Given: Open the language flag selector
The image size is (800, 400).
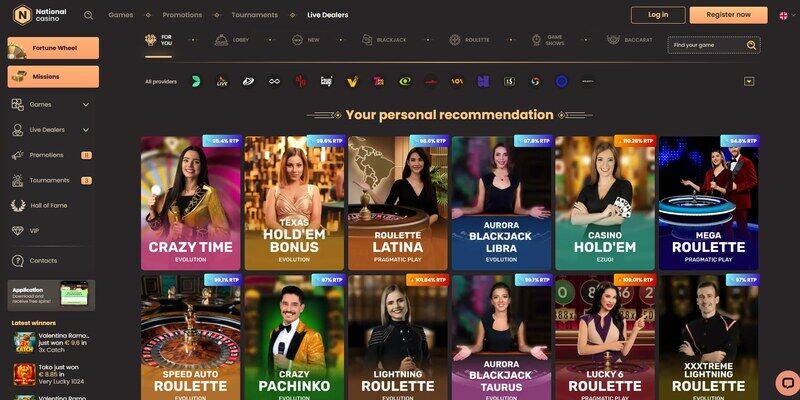Looking at the screenshot, I should [786, 15].
